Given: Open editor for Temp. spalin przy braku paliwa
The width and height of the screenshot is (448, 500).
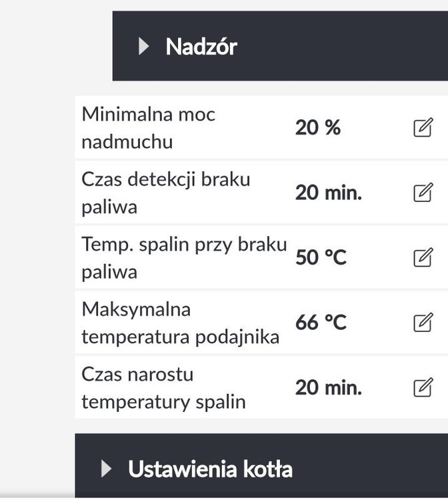Looking at the screenshot, I should point(423,257).
